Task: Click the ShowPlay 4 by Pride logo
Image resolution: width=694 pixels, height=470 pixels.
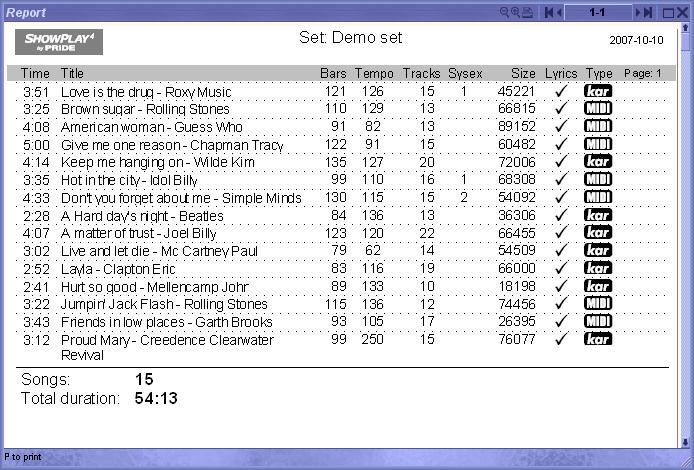Action: point(59,42)
